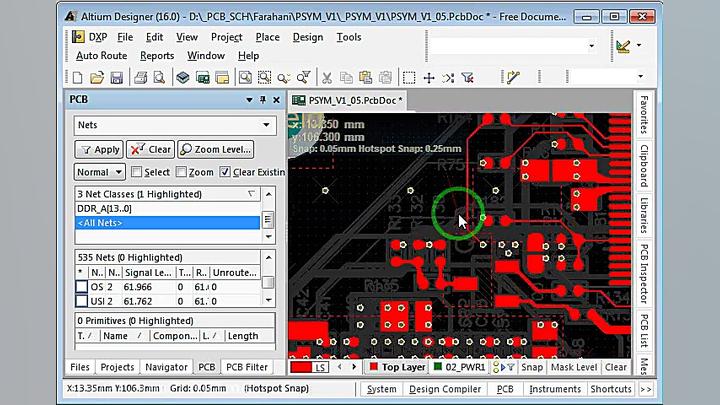720x405 pixels.
Task: Click the Zoom Selected Objects icon
Action: click(264, 78)
